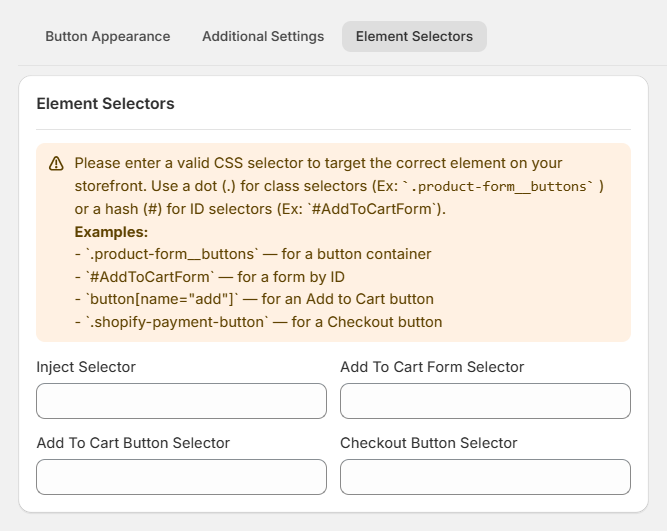Click the Element Selectors card heading

coord(105,103)
